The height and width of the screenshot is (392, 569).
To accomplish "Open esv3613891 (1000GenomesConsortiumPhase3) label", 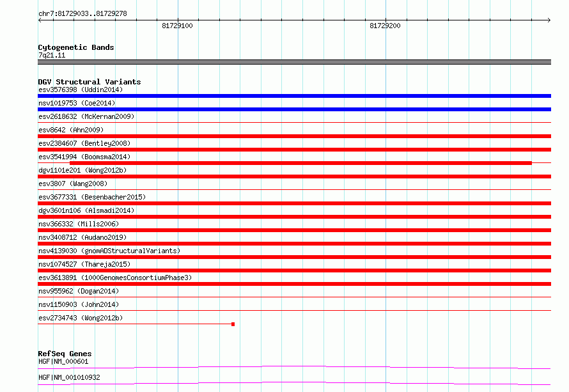I will tap(115, 278).
